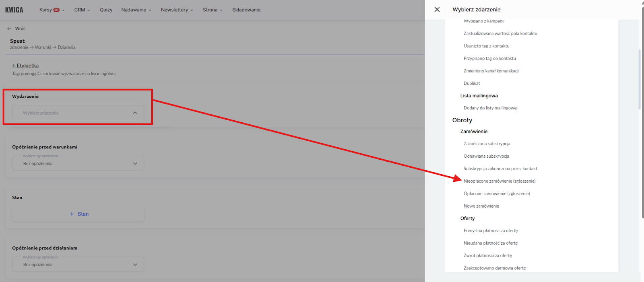Screen dimensions: 644x282
Task: Open the Wybierz zdarzenie dropdown
Action: (x=78, y=113)
